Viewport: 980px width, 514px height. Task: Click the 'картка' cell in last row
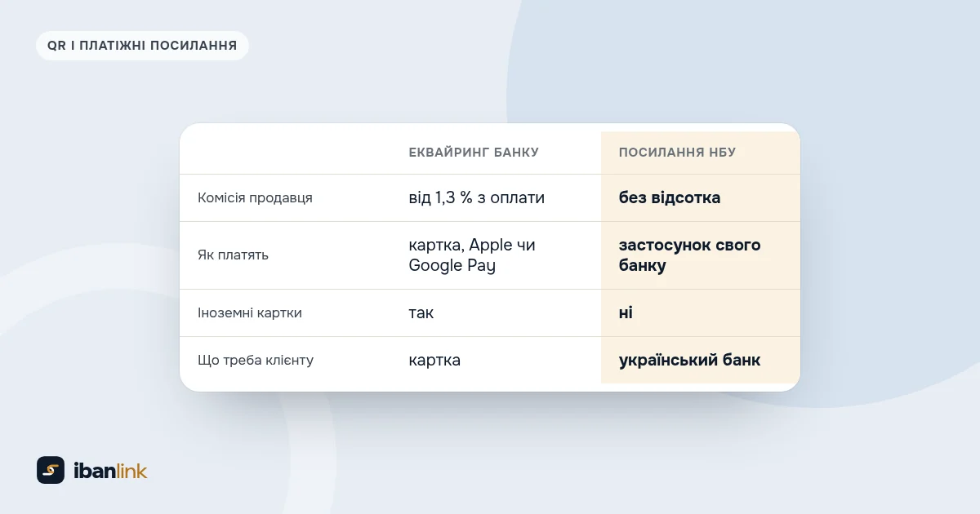coord(434,361)
